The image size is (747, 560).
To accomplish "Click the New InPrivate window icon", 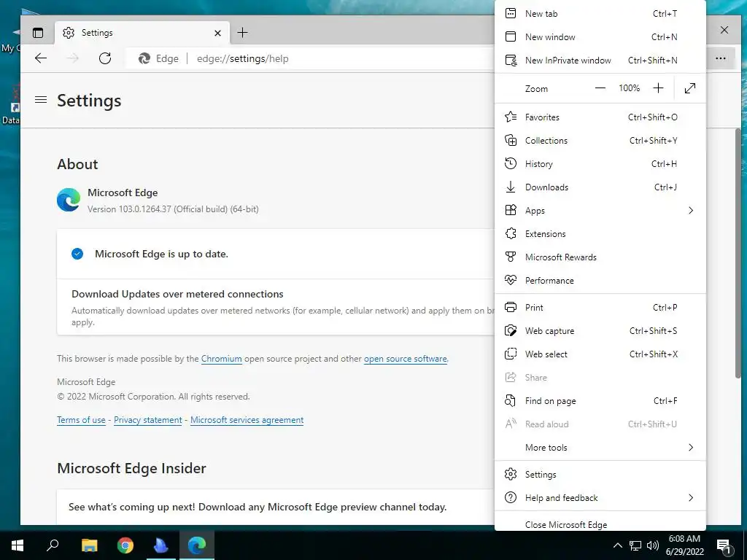I will point(511,61).
